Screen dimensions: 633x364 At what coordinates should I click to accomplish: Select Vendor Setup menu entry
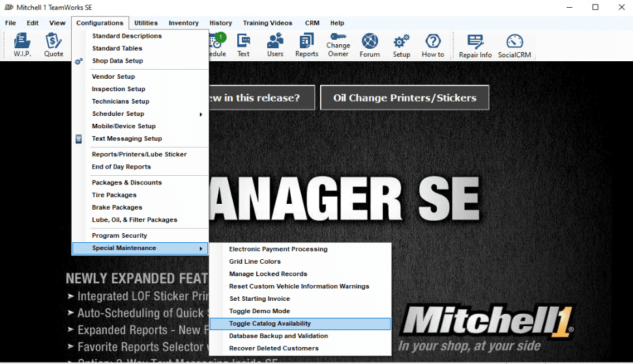coord(113,77)
